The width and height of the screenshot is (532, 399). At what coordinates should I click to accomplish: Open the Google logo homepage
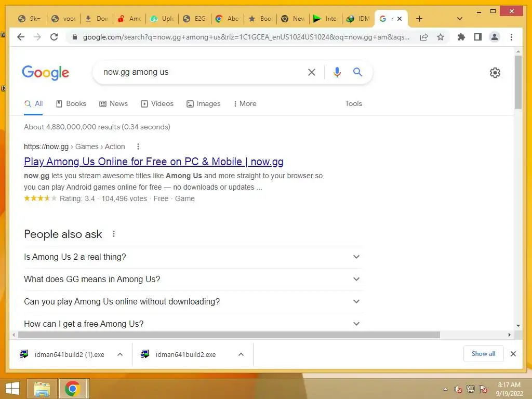46,73
